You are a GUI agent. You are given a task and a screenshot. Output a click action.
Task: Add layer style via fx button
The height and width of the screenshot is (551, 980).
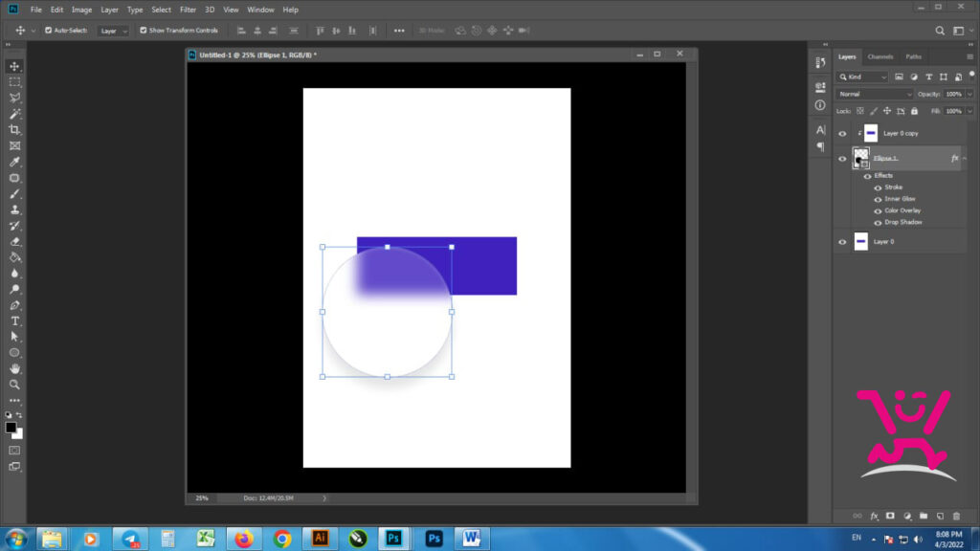875,516
